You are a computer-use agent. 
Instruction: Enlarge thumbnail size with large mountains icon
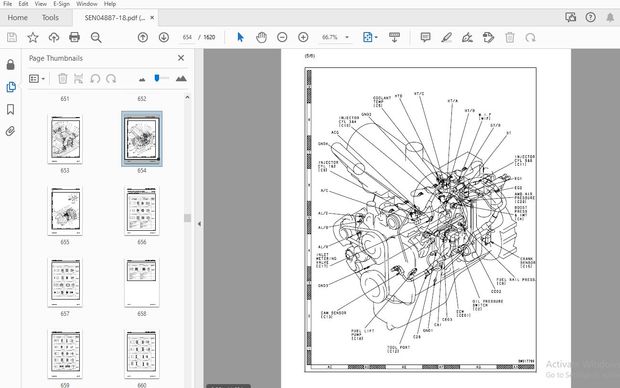pos(181,78)
